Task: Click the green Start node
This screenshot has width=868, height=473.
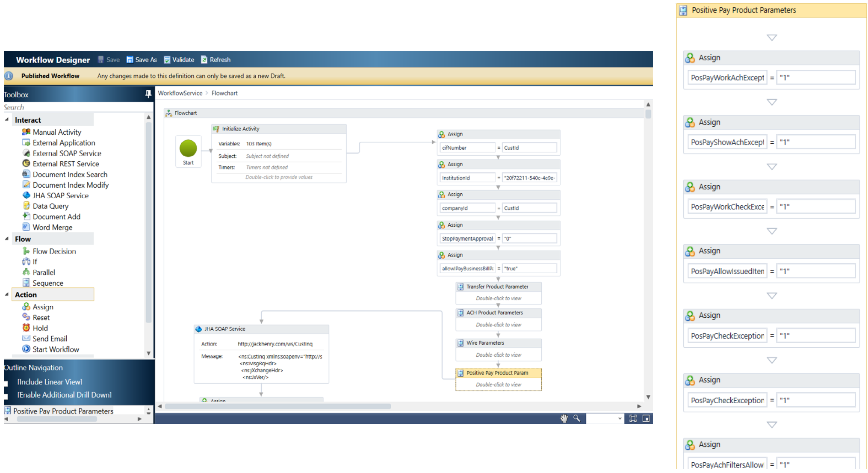Action: [x=188, y=149]
